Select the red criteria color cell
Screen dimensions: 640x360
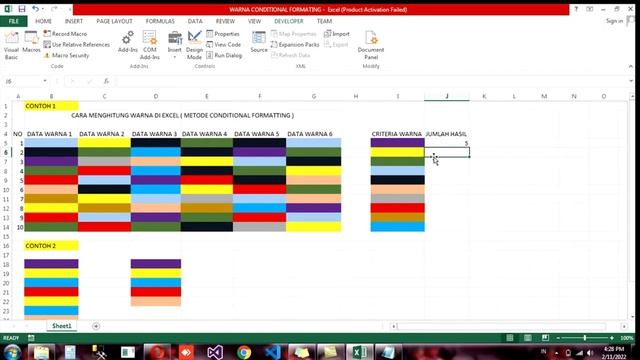point(398,208)
